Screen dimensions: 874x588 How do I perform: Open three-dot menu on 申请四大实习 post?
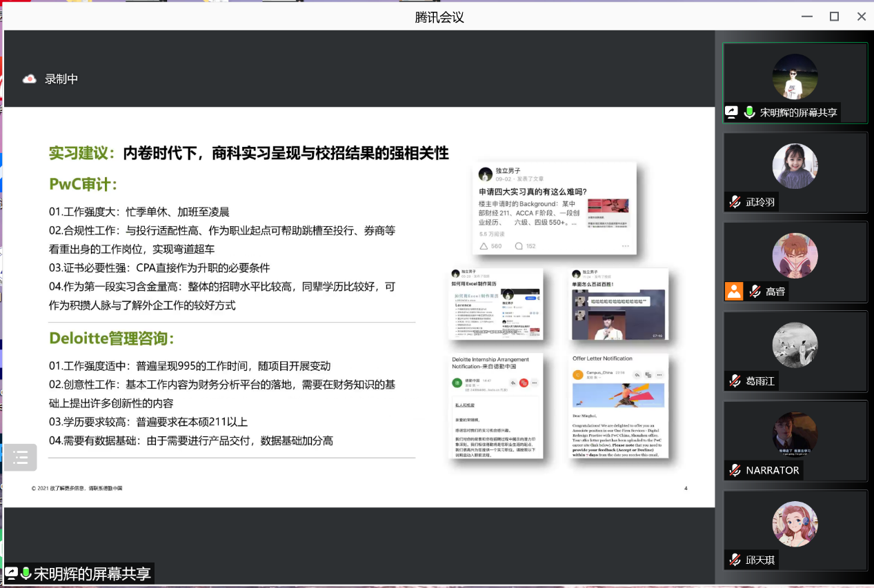[625, 246]
